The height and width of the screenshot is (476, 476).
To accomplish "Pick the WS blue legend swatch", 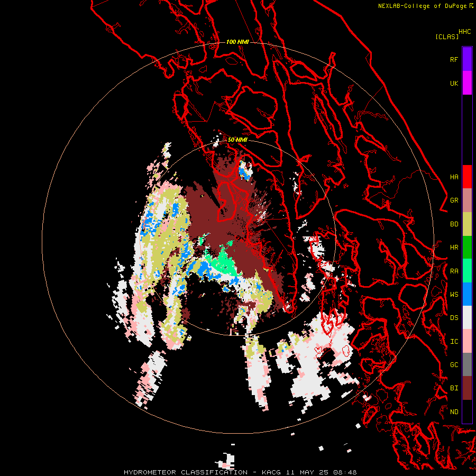I will click(467, 294).
